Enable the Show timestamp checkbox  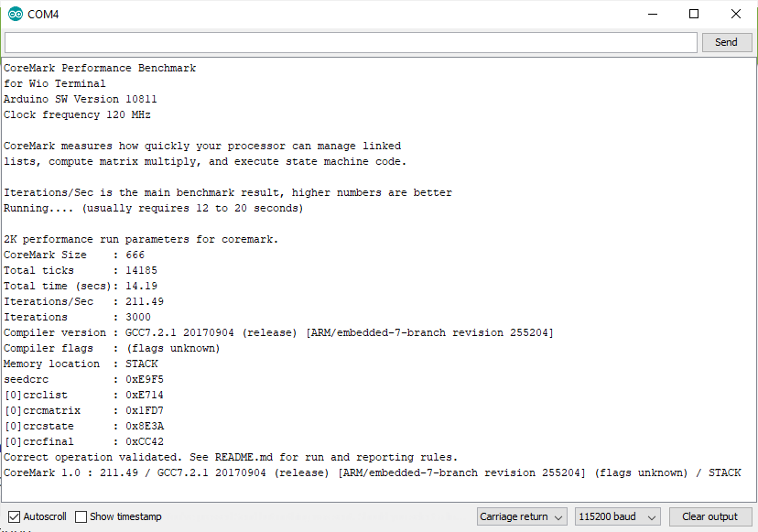(81, 516)
